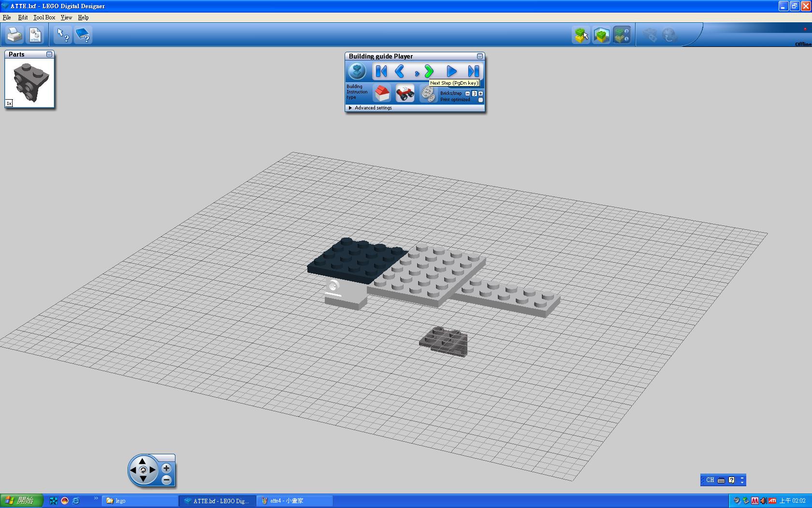The image size is (812, 508).
Task: Jump to first building step
Action: (x=381, y=72)
